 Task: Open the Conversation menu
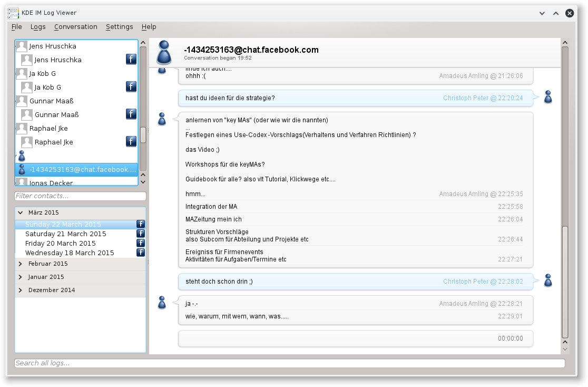pos(76,27)
